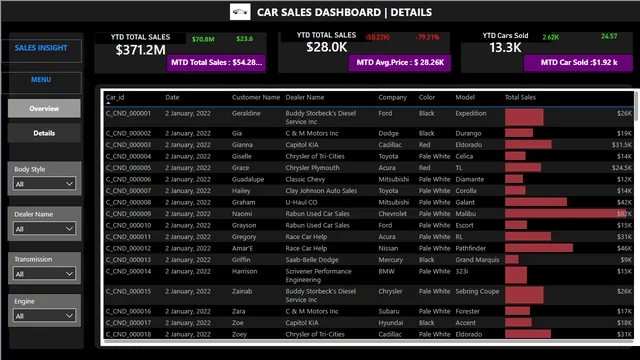Click customer name Gregory
Image resolution: width=640 pixels, height=360 pixels.
[x=244, y=236]
